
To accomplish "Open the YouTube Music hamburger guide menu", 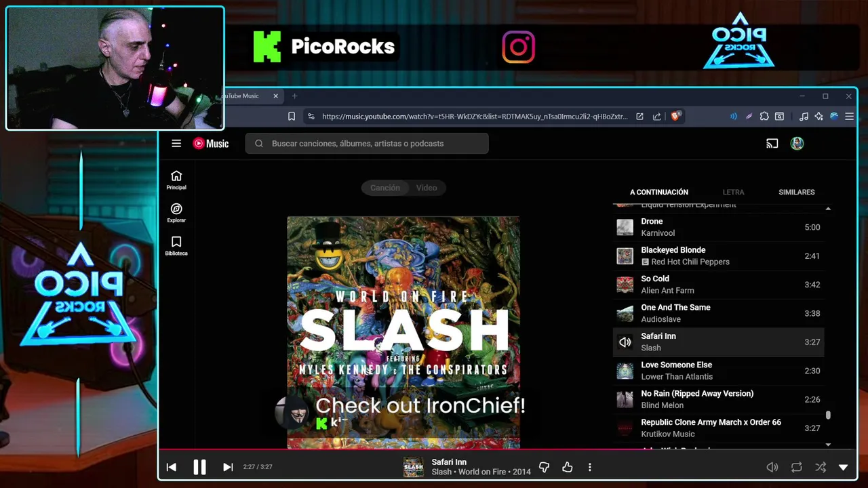I will [176, 143].
